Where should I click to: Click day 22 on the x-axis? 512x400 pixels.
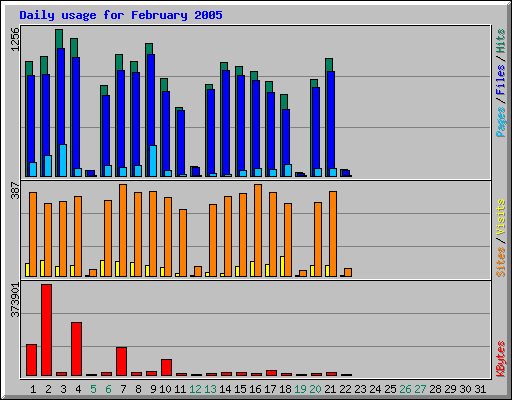[345, 389]
